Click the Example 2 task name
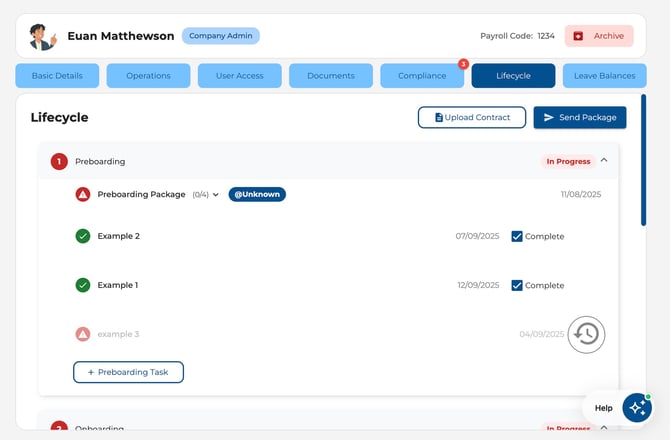This screenshot has height=440, width=670. pyautogui.click(x=118, y=236)
